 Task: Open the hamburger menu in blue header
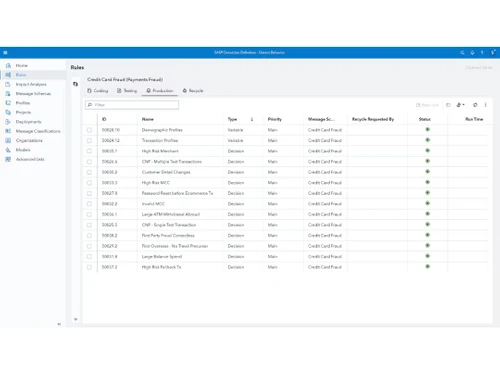coord(5,53)
